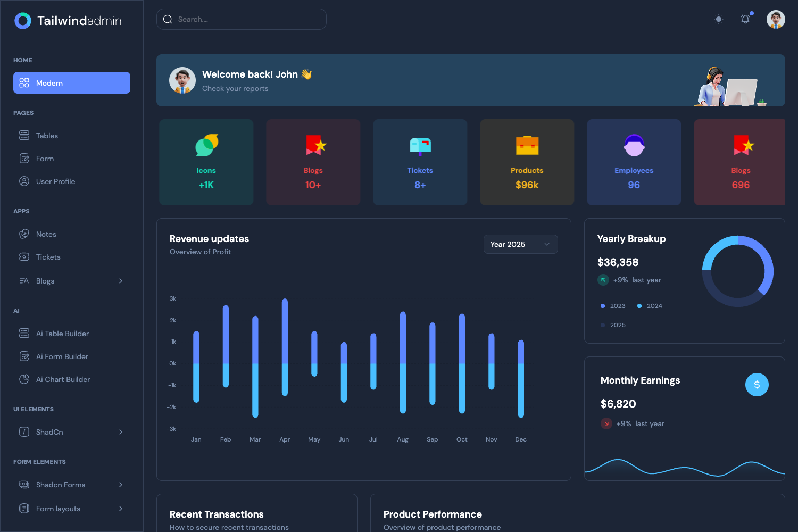Click the Employees card avatar icon
This screenshot has width=798, height=532.
[634, 145]
